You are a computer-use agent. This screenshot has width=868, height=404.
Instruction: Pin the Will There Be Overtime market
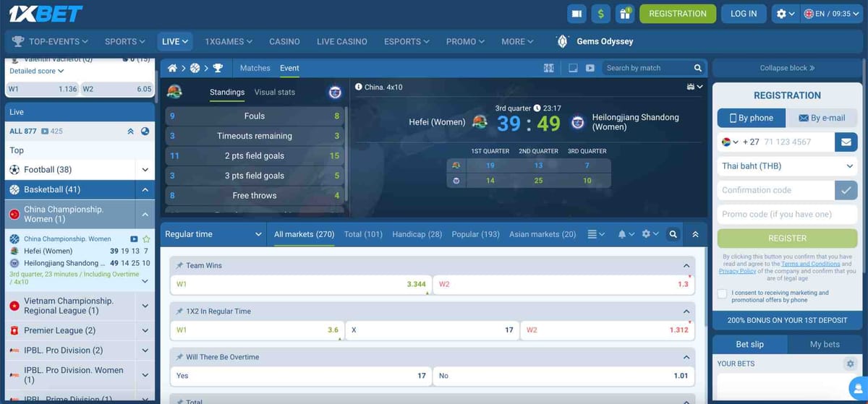click(179, 357)
